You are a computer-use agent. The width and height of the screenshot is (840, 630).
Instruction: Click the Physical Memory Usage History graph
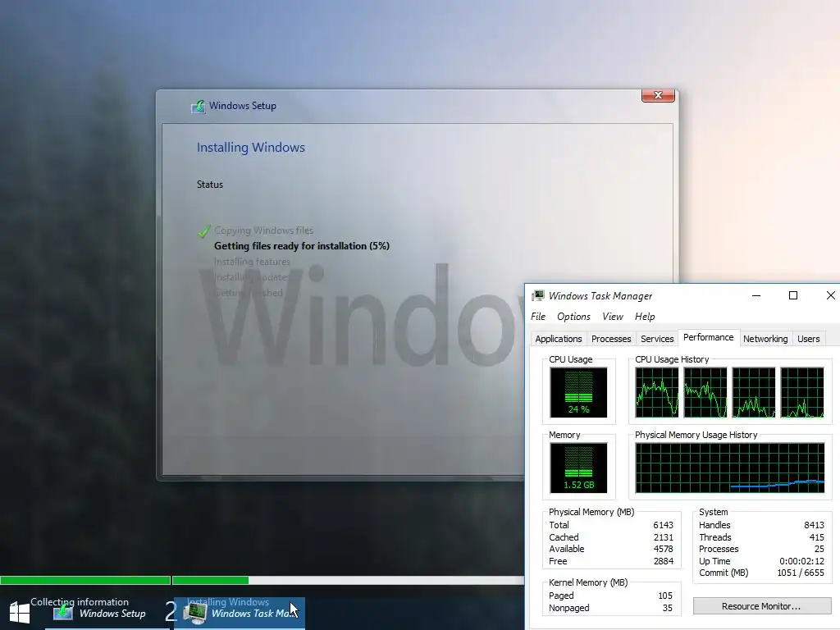(x=729, y=468)
